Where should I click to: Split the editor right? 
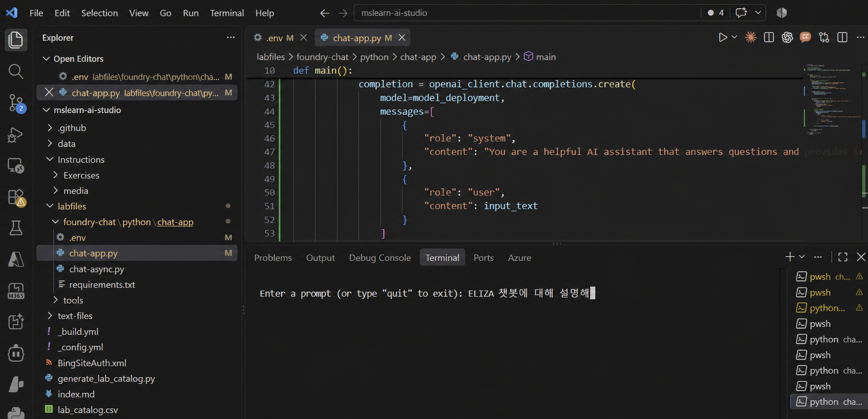[843, 38]
